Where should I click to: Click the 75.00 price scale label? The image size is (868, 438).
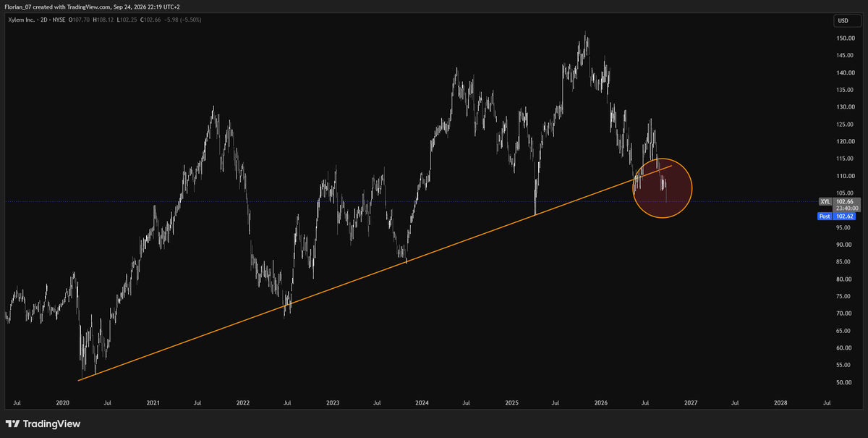point(845,296)
